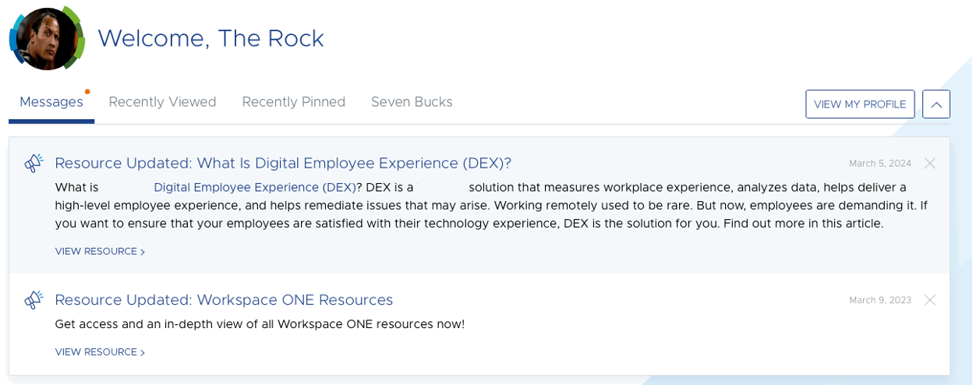Click VIEW RESOURCE under the DEX message
980x385 pixels.
100,252
